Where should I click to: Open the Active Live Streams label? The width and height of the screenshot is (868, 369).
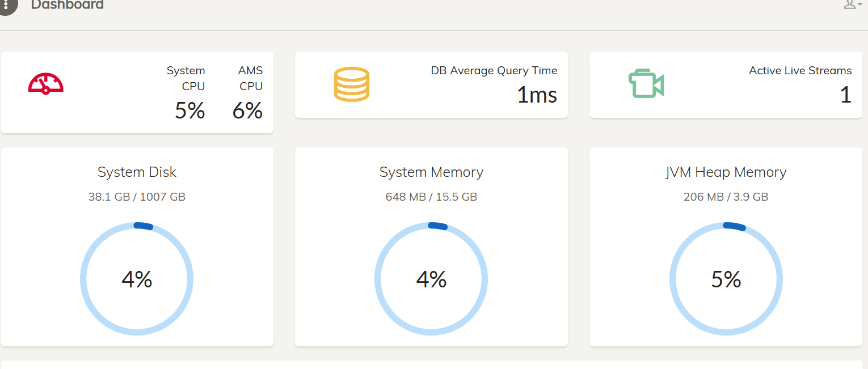pyautogui.click(x=800, y=71)
